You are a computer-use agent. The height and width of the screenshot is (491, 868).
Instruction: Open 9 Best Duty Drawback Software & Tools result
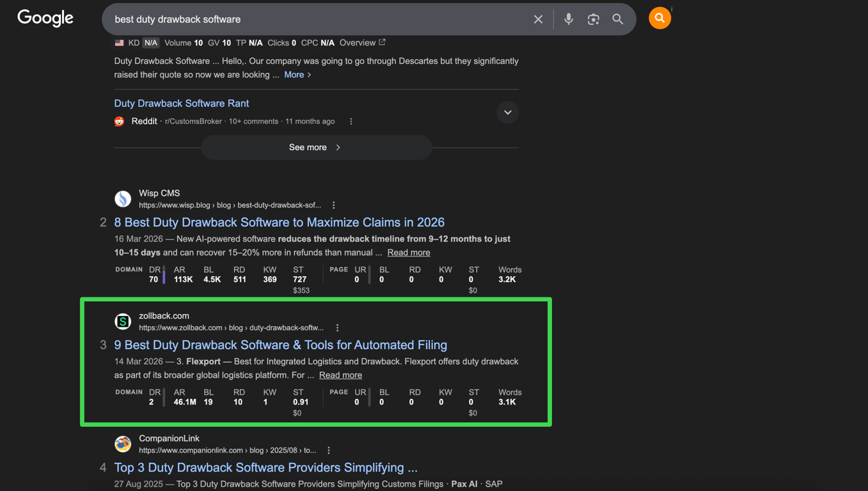coord(281,345)
